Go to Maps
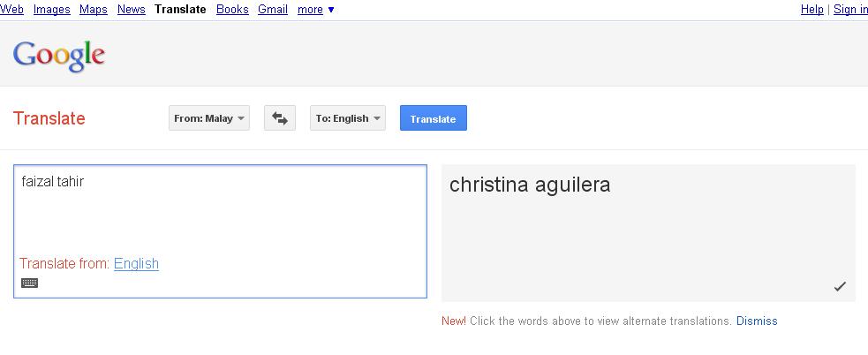Viewport: 868px width, 355px height. (x=94, y=10)
